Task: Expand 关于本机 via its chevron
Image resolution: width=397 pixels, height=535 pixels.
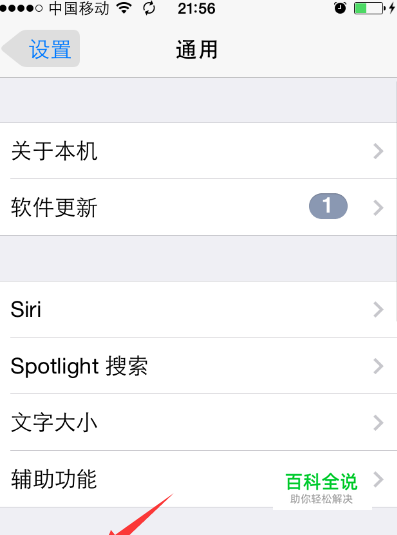Action: 378,151
